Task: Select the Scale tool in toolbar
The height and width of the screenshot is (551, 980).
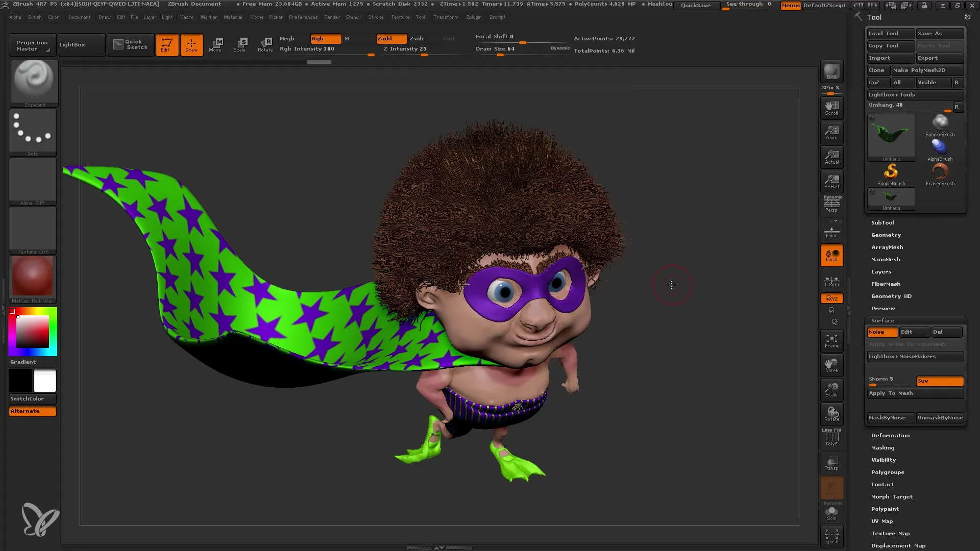Action: 240,44
